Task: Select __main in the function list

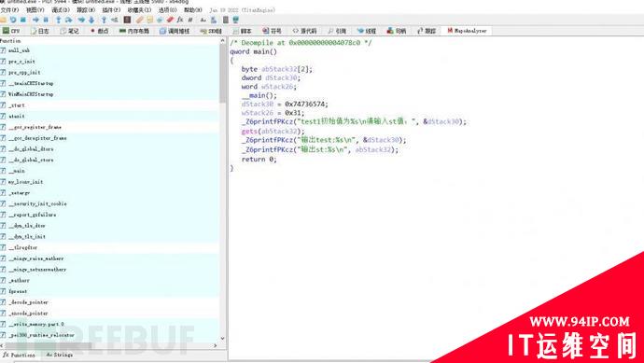Action: pyautogui.click(x=17, y=171)
